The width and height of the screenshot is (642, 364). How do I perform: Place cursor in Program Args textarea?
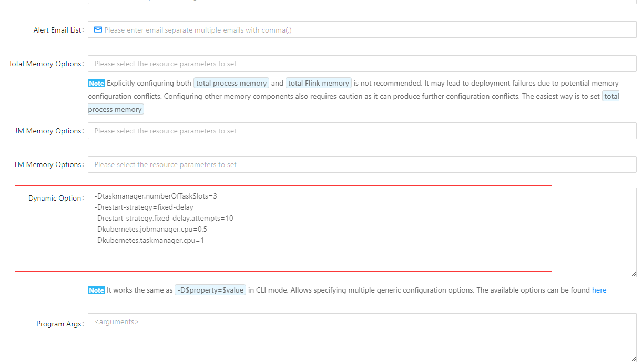362,339
